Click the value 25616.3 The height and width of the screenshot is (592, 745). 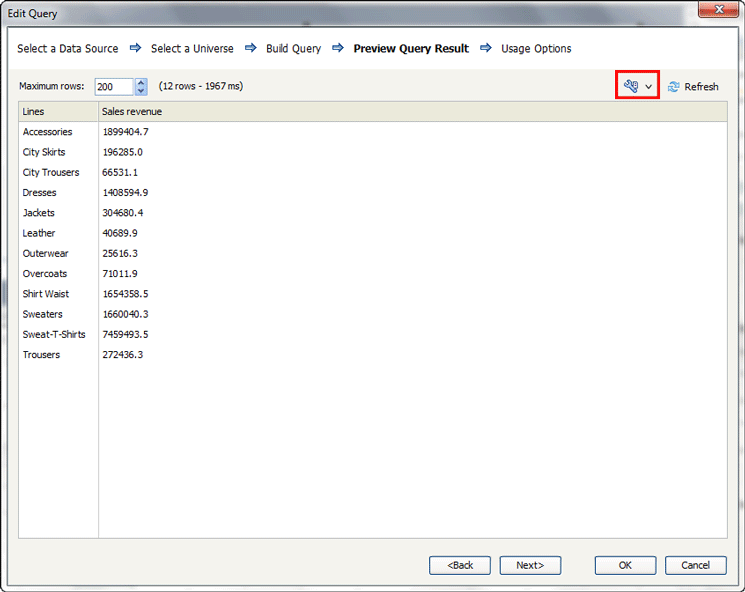(x=120, y=253)
